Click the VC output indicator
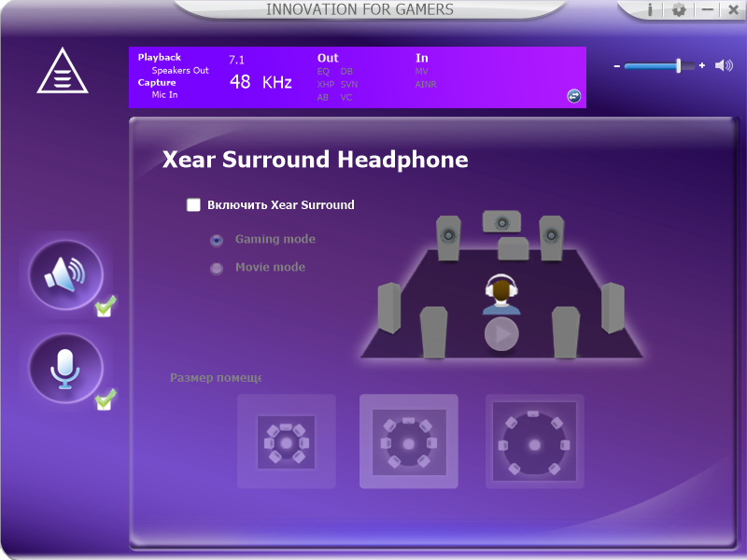Viewport: 747px width, 560px height. [x=346, y=97]
